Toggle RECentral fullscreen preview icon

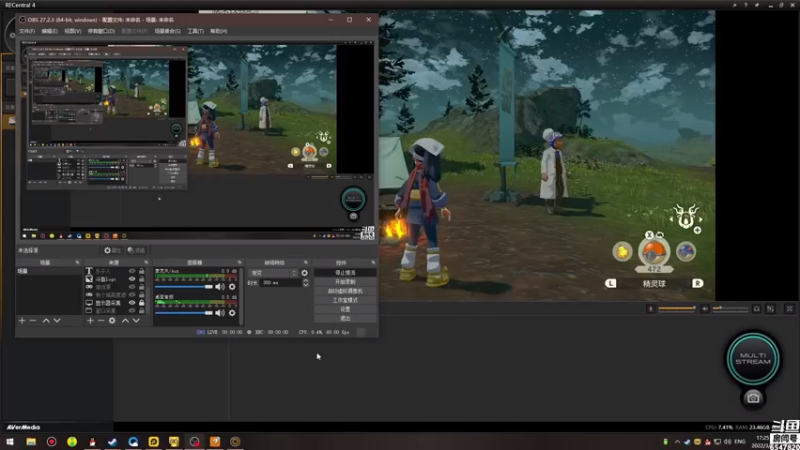tap(789, 309)
